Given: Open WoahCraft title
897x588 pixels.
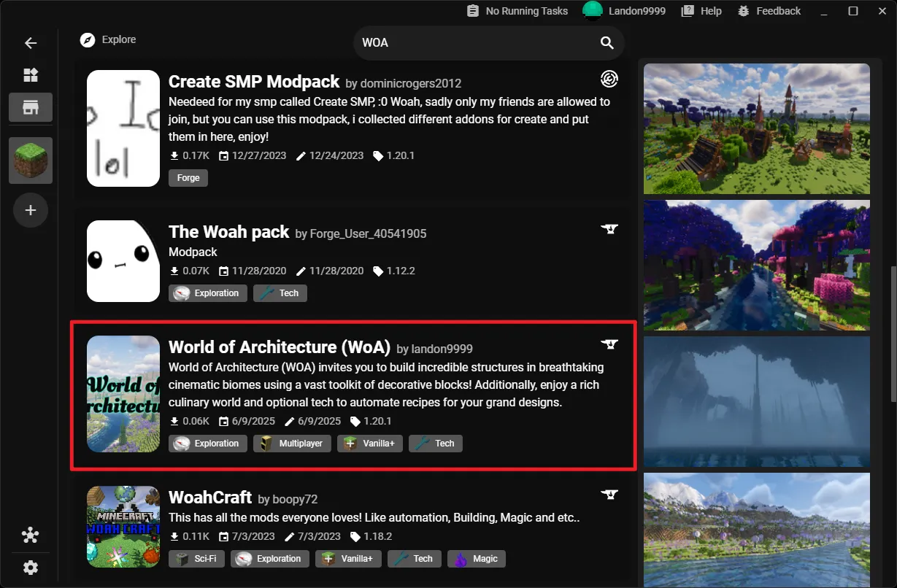Looking at the screenshot, I should tap(210, 498).
